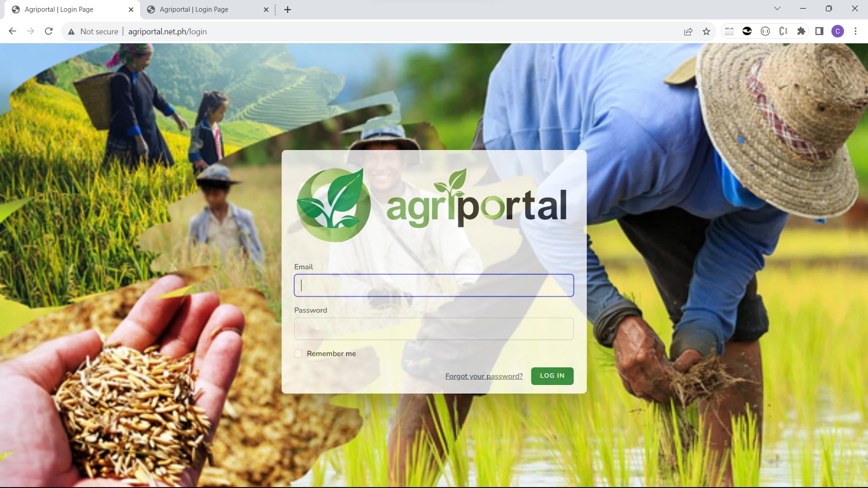Click the agriportal wordmark
This screenshot has height=488, width=868.
476,199
